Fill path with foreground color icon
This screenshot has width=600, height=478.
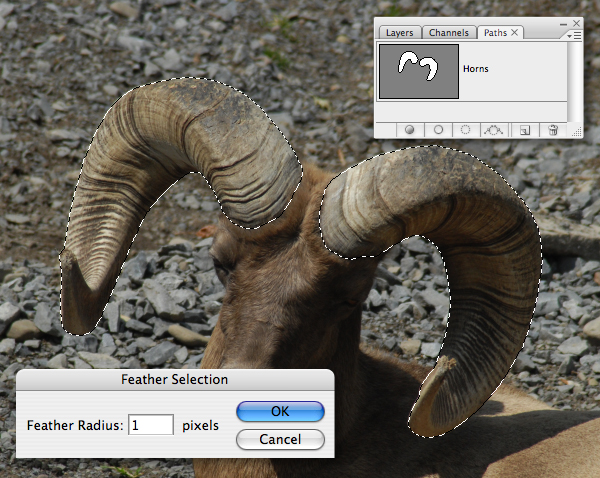pos(409,130)
